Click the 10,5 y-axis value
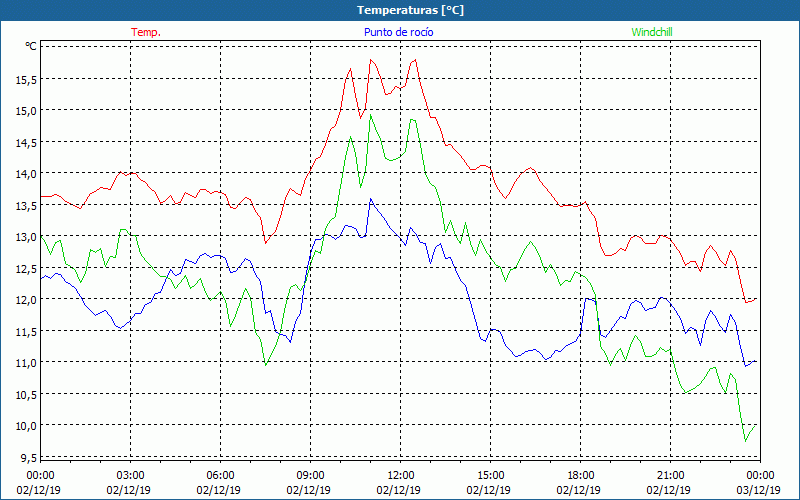Viewport: 800px width, 500px height. coord(26,395)
